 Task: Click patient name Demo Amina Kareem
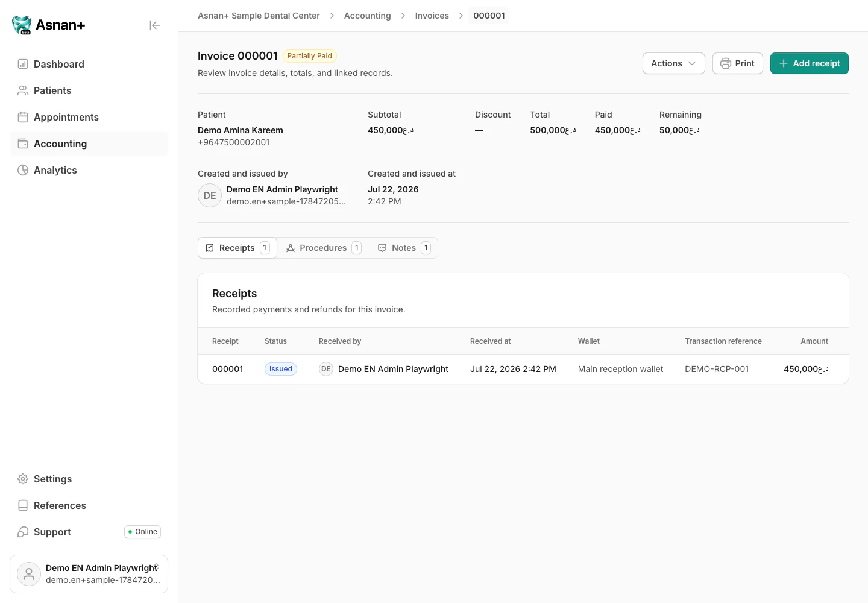coord(241,130)
